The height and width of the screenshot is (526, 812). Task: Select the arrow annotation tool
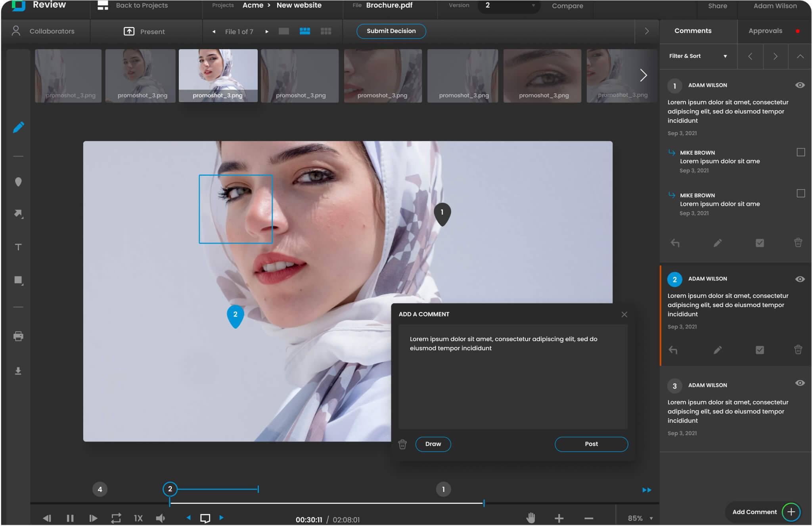coord(18,214)
